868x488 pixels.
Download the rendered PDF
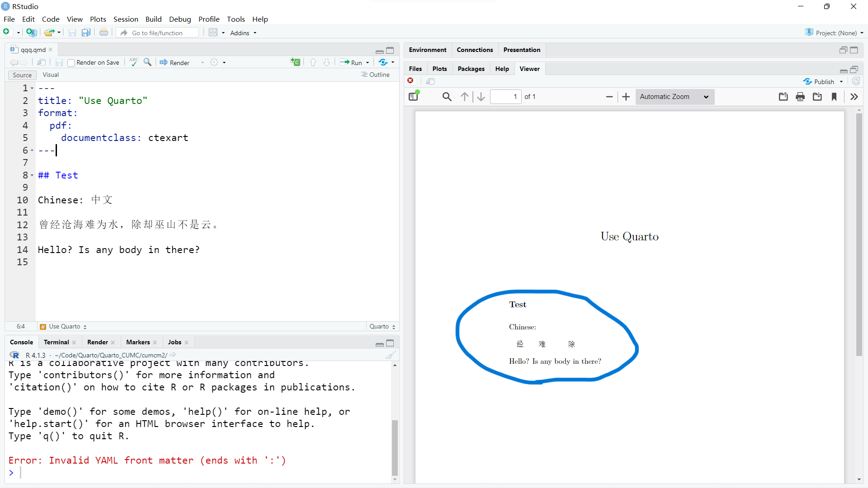click(817, 96)
